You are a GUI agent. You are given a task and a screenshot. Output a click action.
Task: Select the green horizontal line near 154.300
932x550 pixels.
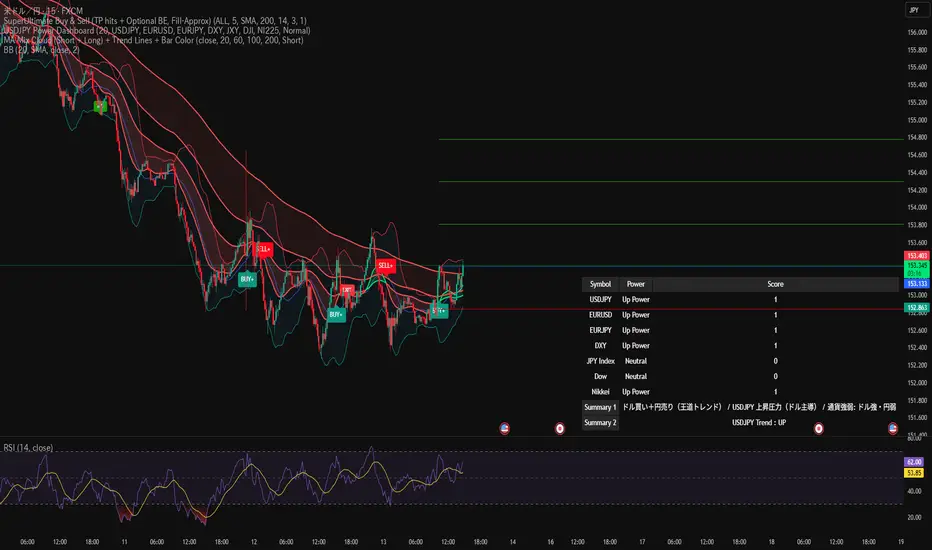(x=671, y=181)
